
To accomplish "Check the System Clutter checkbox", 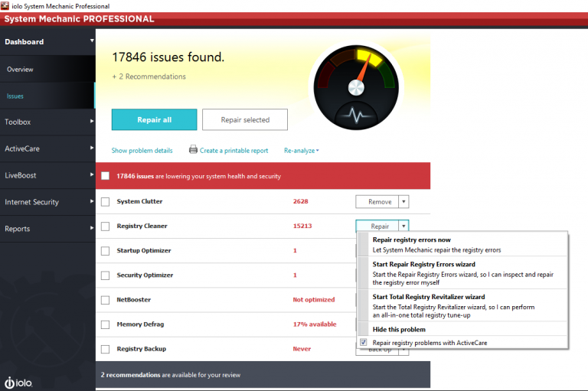I will coord(106,202).
